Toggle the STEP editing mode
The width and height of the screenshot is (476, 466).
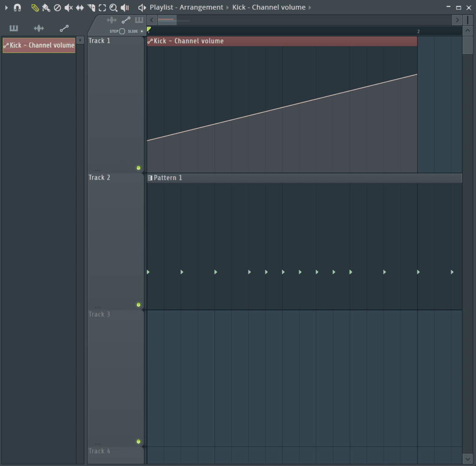[x=122, y=31]
